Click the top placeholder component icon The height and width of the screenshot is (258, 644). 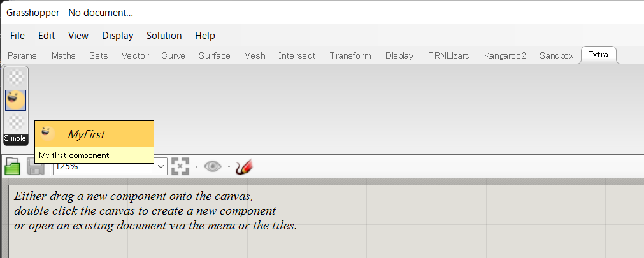tap(16, 78)
